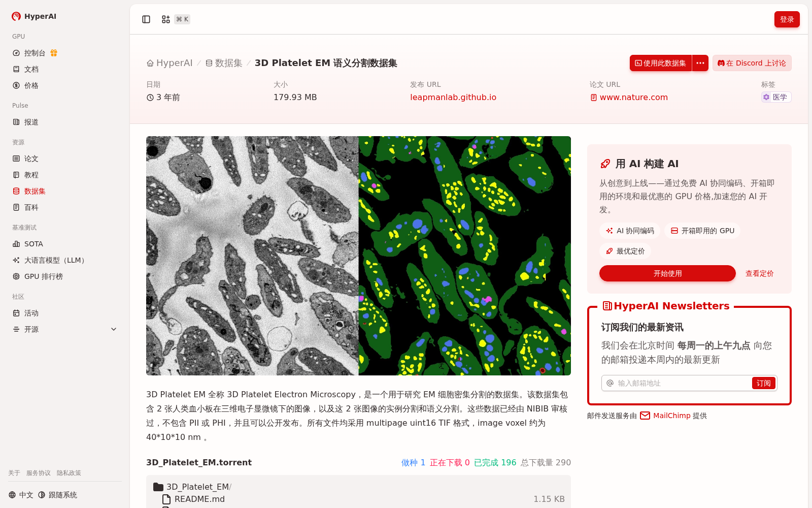Screen dimensions: 812x508
Task: Click 已完成 196 completed count
Action: click(x=495, y=462)
